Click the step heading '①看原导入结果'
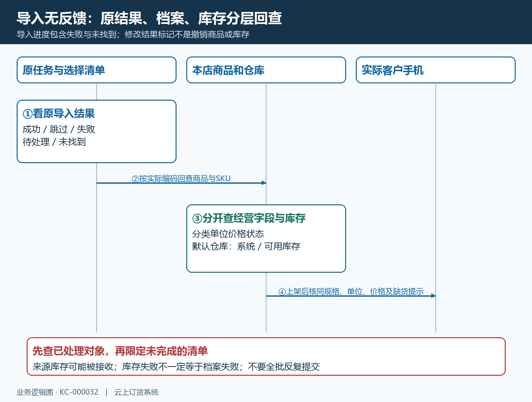Image resolution: width=532 pixels, height=402 pixels. (x=59, y=114)
